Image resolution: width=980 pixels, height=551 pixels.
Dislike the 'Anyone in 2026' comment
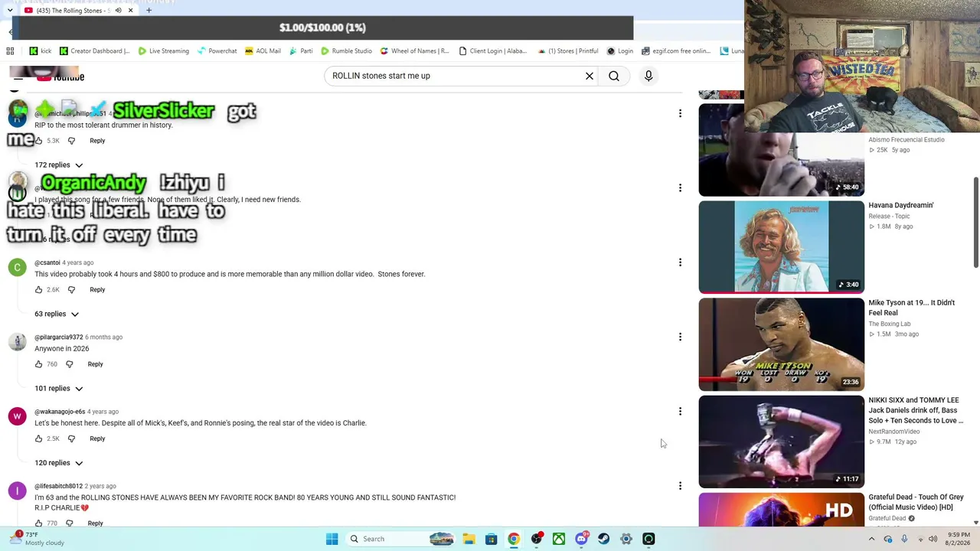coord(69,364)
